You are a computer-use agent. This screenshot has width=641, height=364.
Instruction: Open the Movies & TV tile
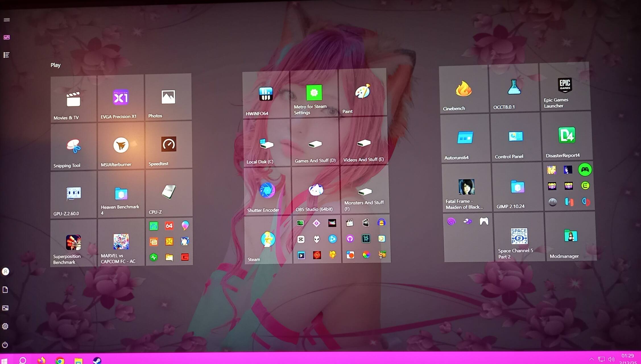point(73,99)
